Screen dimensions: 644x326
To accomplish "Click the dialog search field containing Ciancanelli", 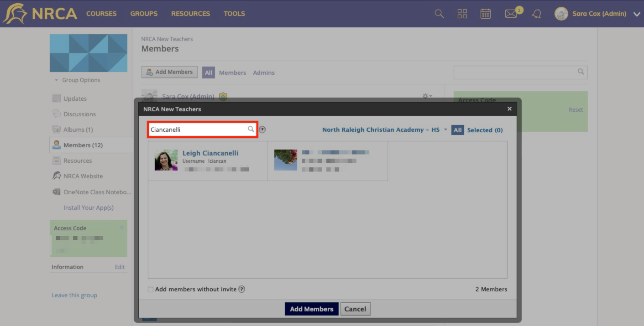I will click(203, 129).
